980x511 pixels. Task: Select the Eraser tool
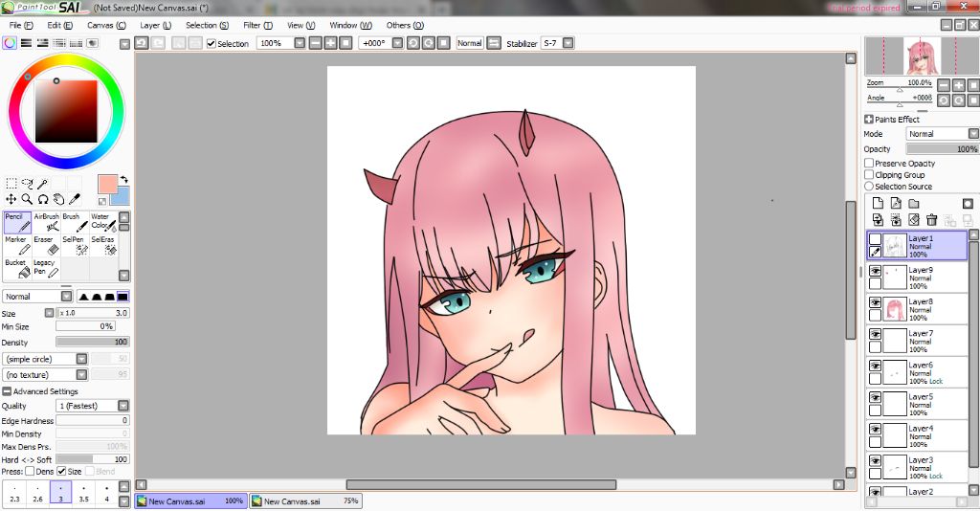click(x=46, y=246)
